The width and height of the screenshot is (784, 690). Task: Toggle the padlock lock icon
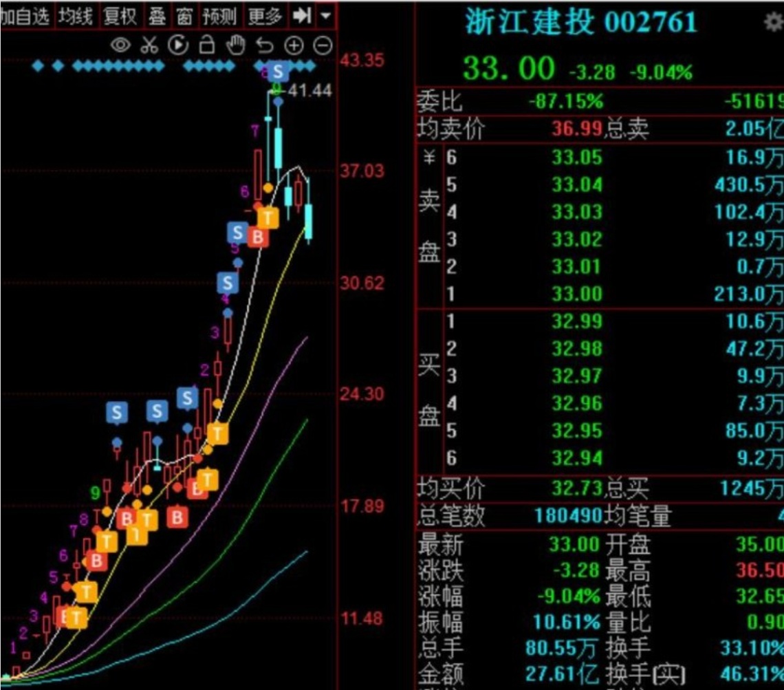coord(207,45)
